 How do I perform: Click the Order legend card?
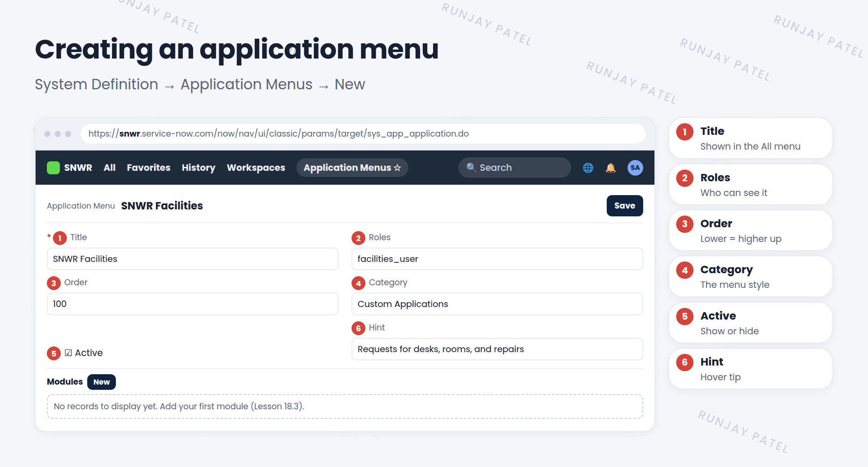pyautogui.click(x=750, y=230)
